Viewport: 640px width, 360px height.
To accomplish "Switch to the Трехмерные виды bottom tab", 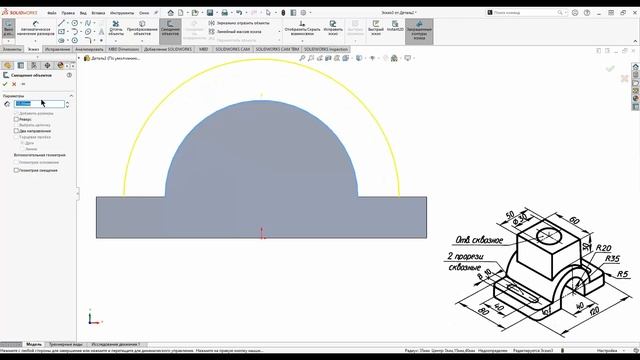I will (65, 344).
